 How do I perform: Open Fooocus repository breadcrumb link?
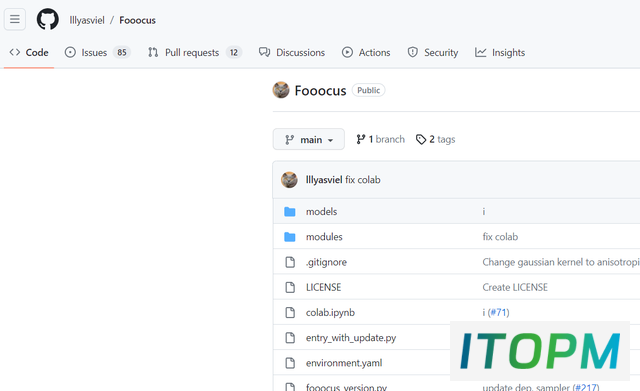coord(137,20)
